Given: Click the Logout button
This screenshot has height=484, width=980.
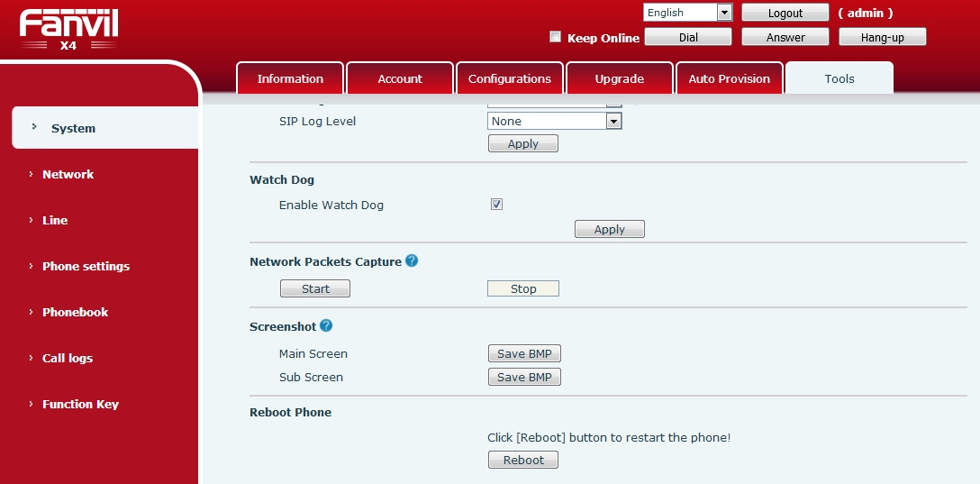Looking at the screenshot, I should coord(785,13).
